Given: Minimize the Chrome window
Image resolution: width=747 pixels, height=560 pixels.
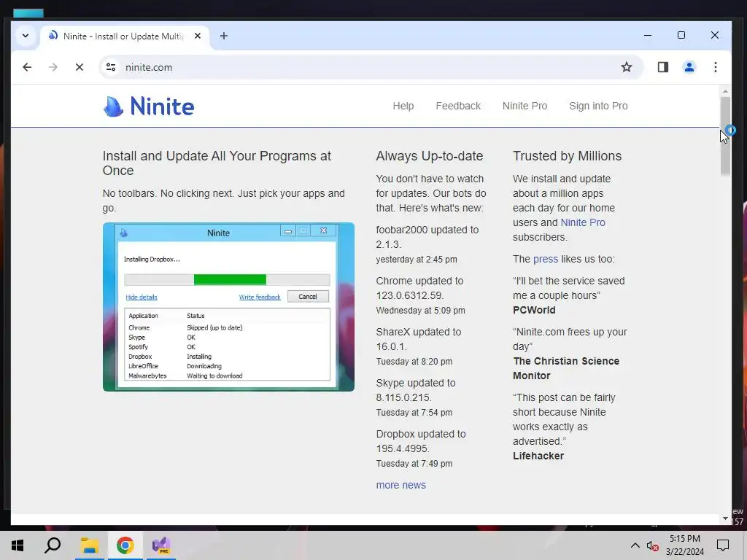Looking at the screenshot, I should [648, 35].
